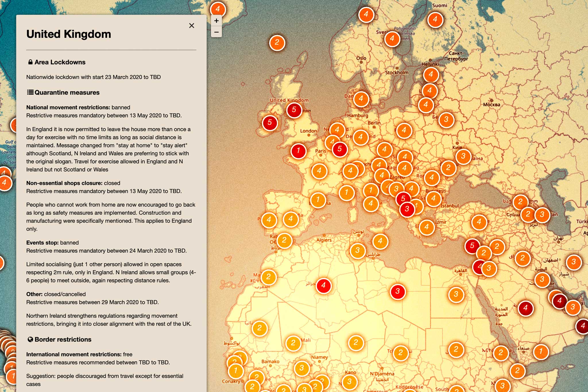Click the red 5 marker near Lebanon coast
Image resolution: width=588 pixels, height=392 pixels.
472,246
